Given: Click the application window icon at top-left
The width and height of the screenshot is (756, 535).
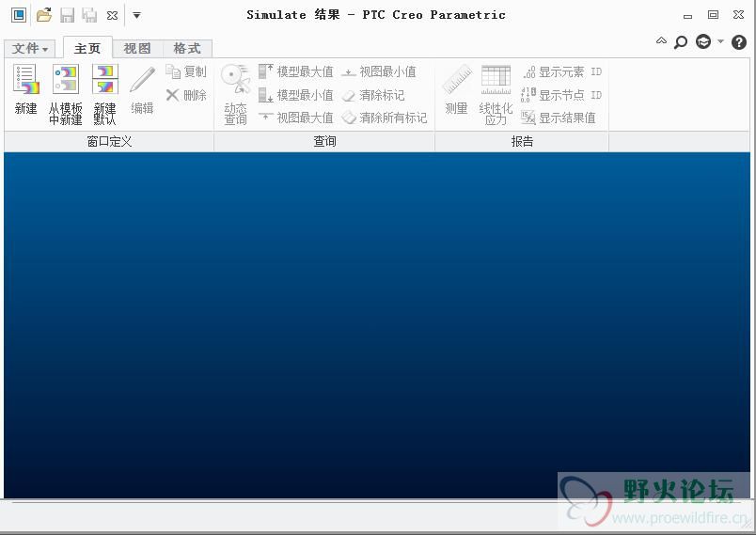Looking at the screenshot, I should coord(19,15).
